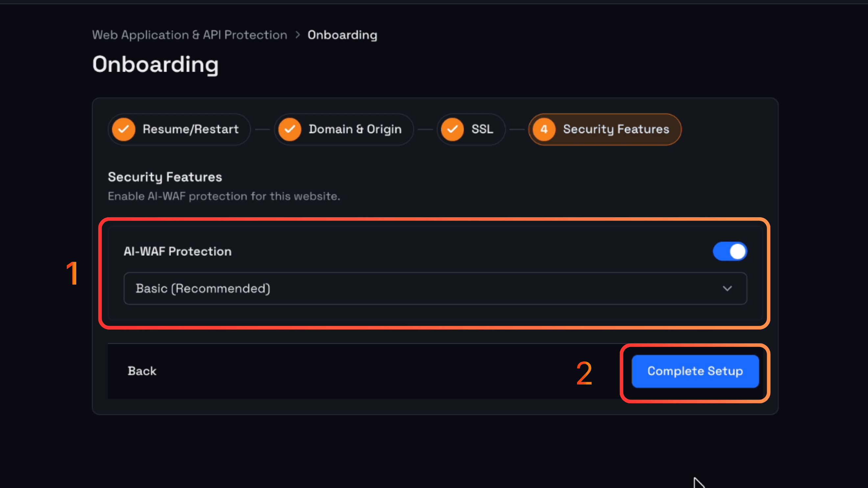Click the Domain & Origin checkmark icon

click(x=290, y=129)
